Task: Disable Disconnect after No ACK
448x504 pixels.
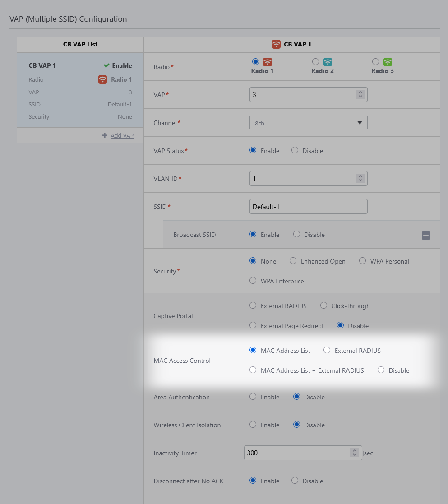Action: (295, 481)
